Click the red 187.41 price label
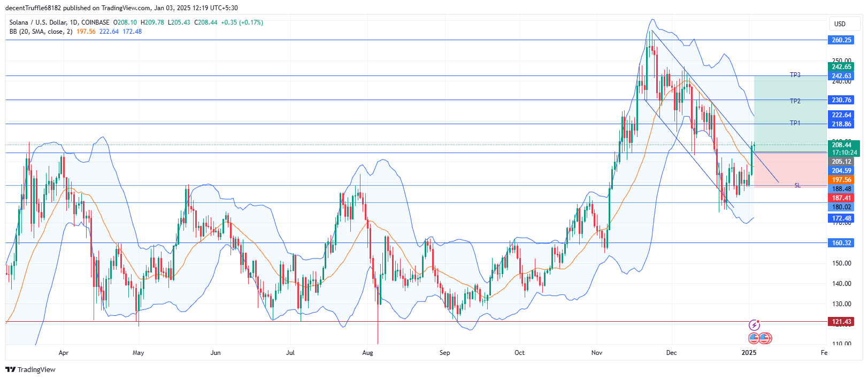 pyautogui.click(x=842, y=198)
